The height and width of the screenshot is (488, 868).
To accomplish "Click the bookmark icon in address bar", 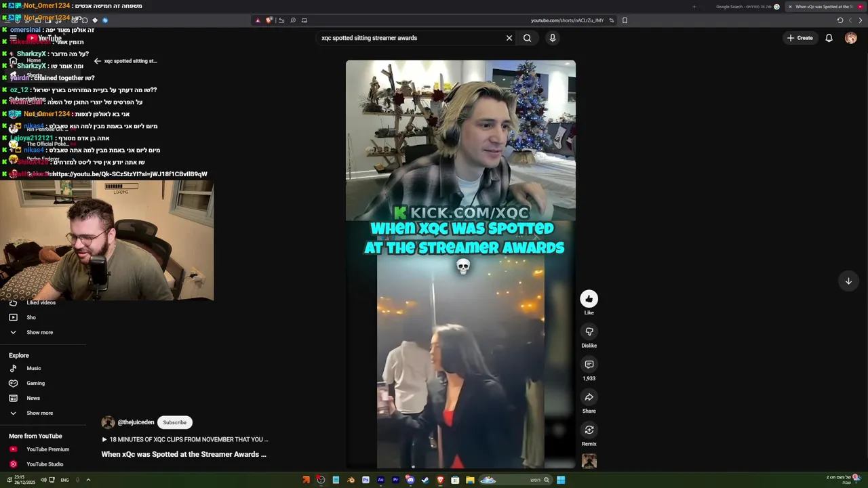I will [625, 20].
